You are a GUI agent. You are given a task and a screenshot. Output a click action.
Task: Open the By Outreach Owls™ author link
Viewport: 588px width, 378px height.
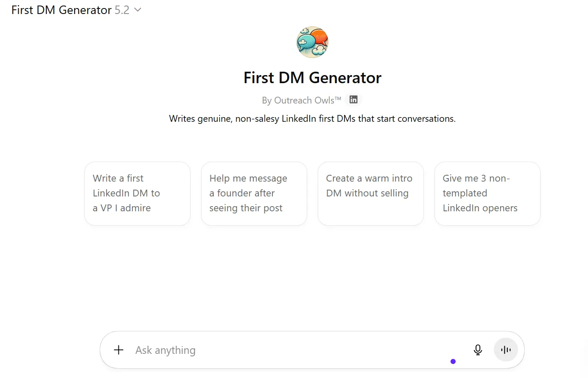[298, 101]
